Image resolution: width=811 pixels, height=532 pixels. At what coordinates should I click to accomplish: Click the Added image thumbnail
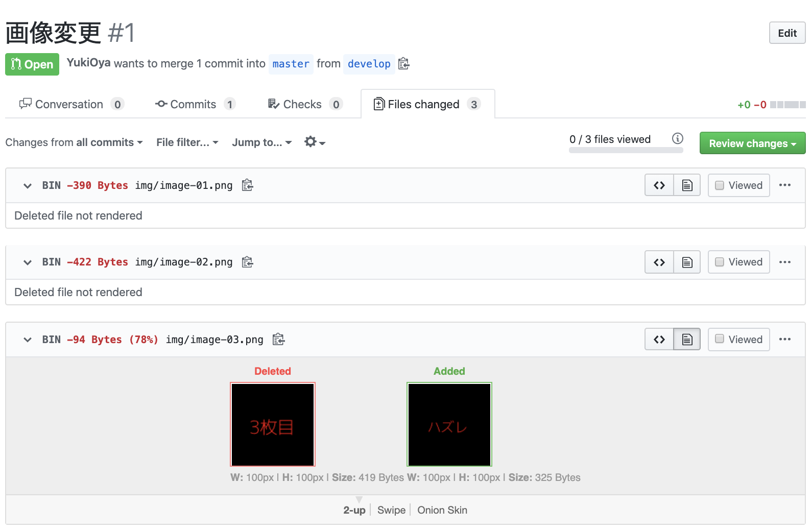tap(449, 424)
